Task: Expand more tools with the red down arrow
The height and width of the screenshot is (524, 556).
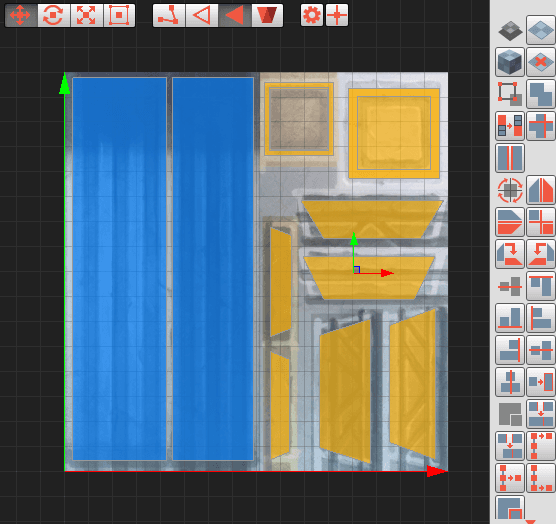Action: tap(530, 522)
